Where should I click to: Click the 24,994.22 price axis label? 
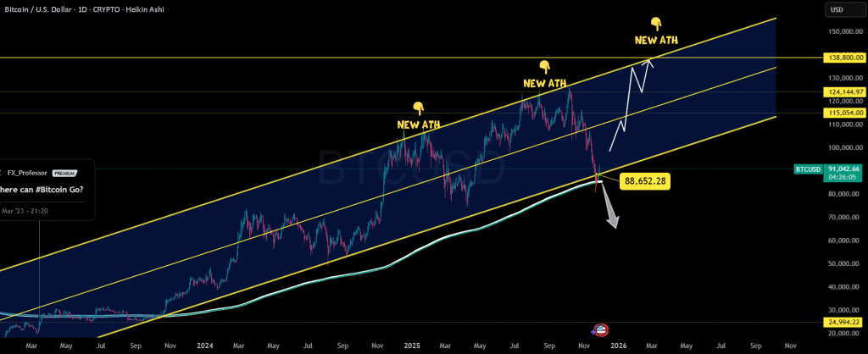click(x=843, y=323)
